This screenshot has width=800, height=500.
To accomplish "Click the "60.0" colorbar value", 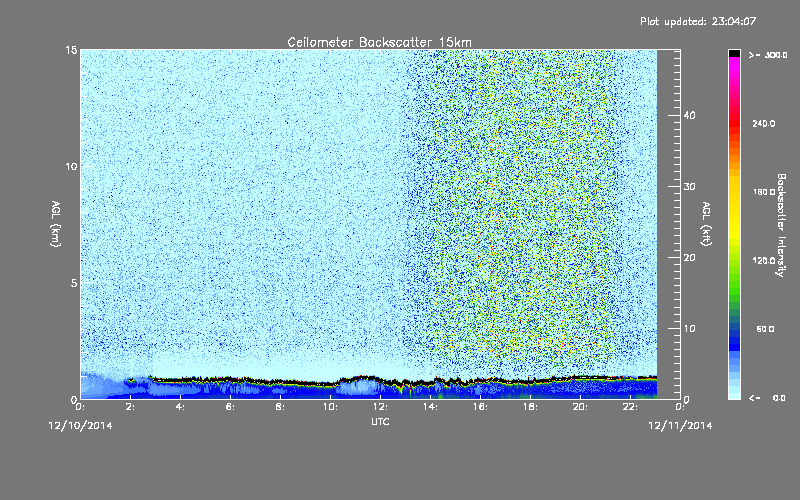I will pos(765,329).
